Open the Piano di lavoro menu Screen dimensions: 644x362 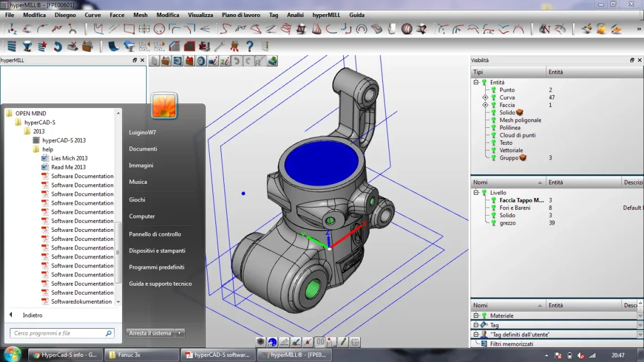click(241, 15)
